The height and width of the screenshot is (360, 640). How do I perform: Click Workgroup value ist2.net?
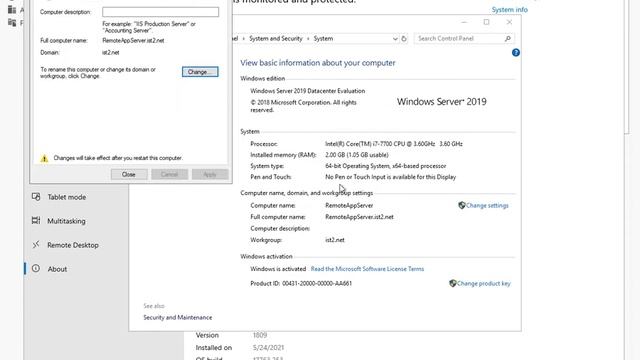pos(335,240)
